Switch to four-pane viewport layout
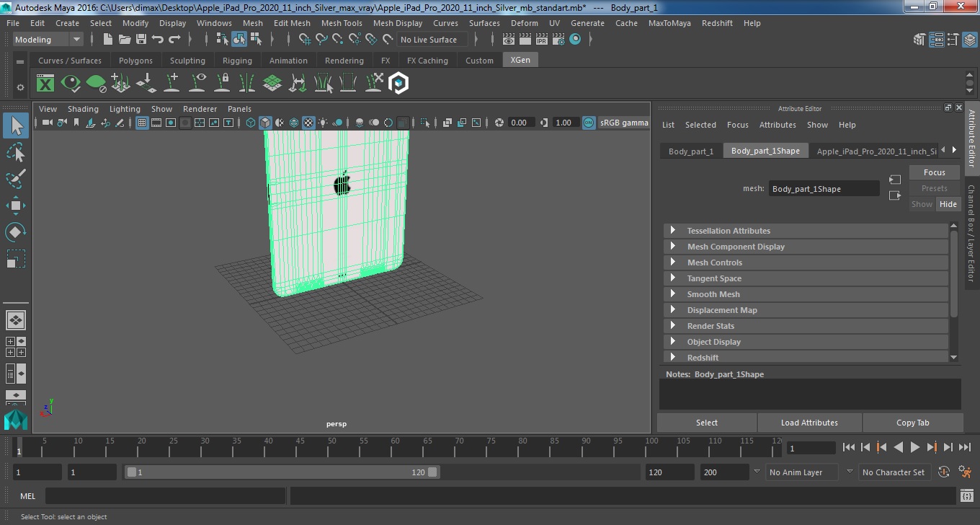The image size is (980, 525). coord(16,347)
